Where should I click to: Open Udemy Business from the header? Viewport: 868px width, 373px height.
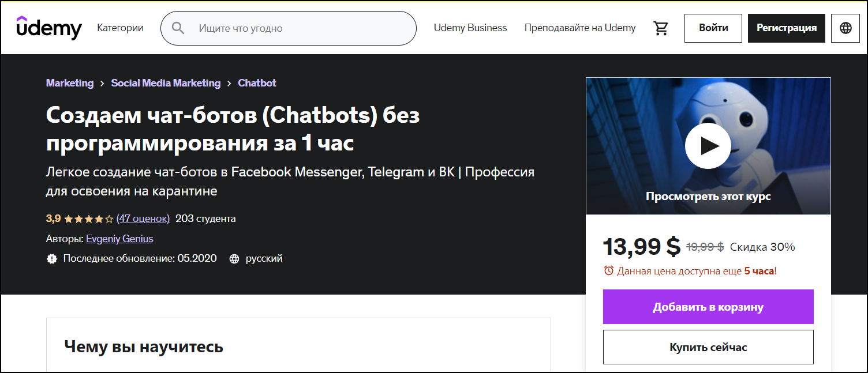470,28
